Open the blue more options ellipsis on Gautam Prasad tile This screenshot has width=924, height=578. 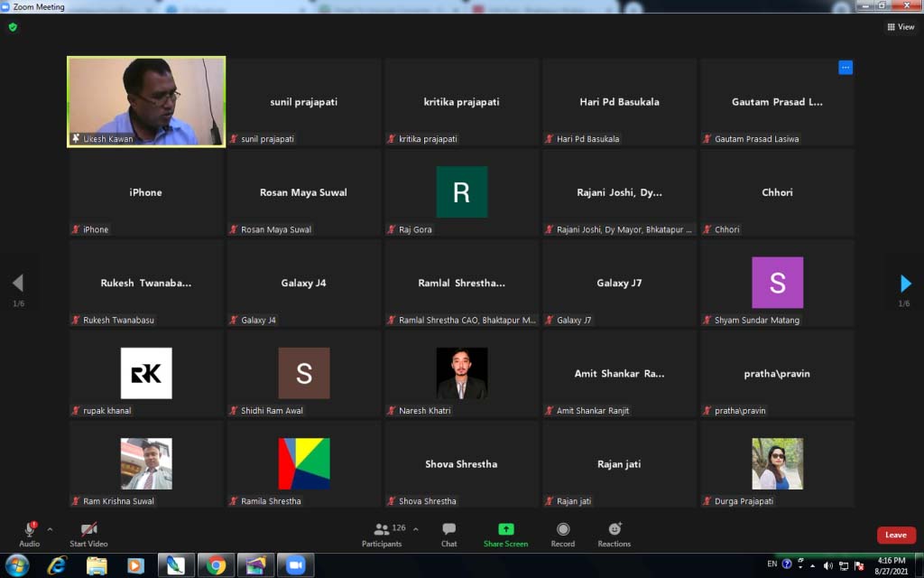(x=845, y=68)
